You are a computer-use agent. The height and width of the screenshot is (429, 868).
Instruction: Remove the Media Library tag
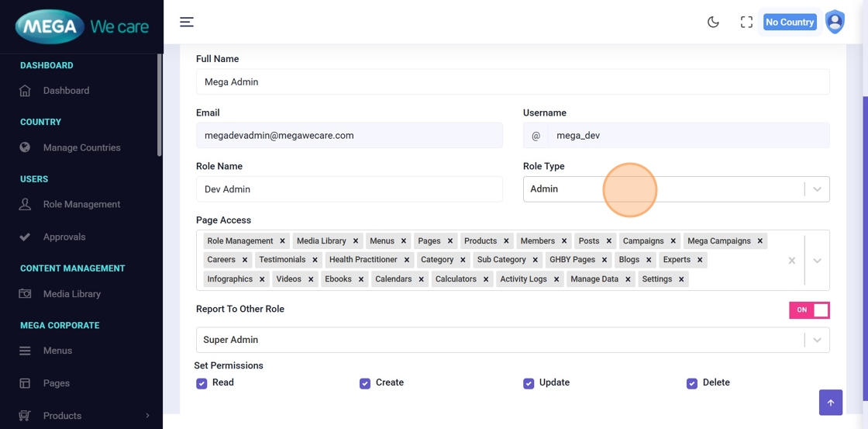(x=356, y=241)
